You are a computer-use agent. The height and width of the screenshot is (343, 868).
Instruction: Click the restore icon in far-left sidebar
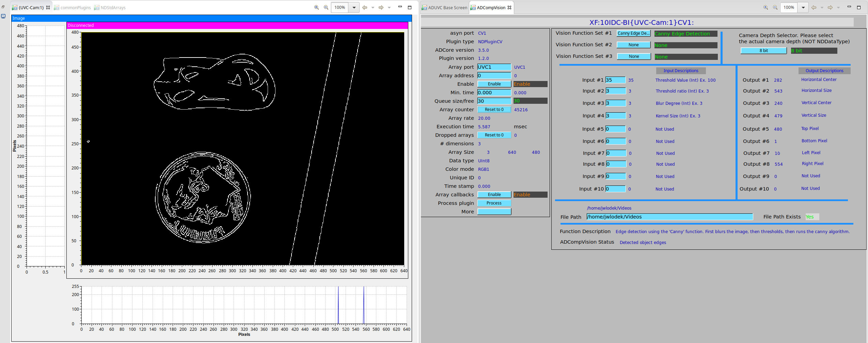pos(3,7)
